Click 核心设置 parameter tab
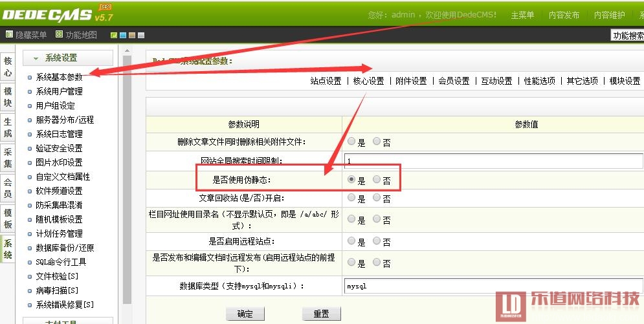The width and height of the screenshot is (644, 324). click(368, 81)
